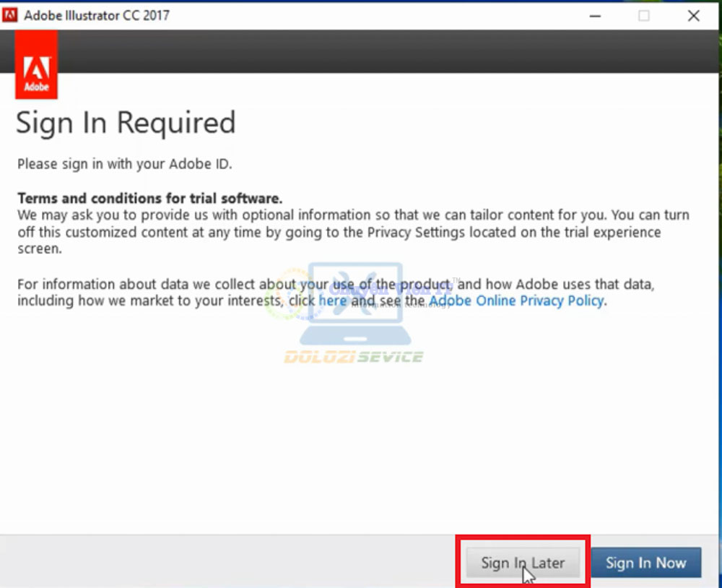722x588 pixels.
Task: Click the "Sign In Required" heading
Action: tap(126, 123)
